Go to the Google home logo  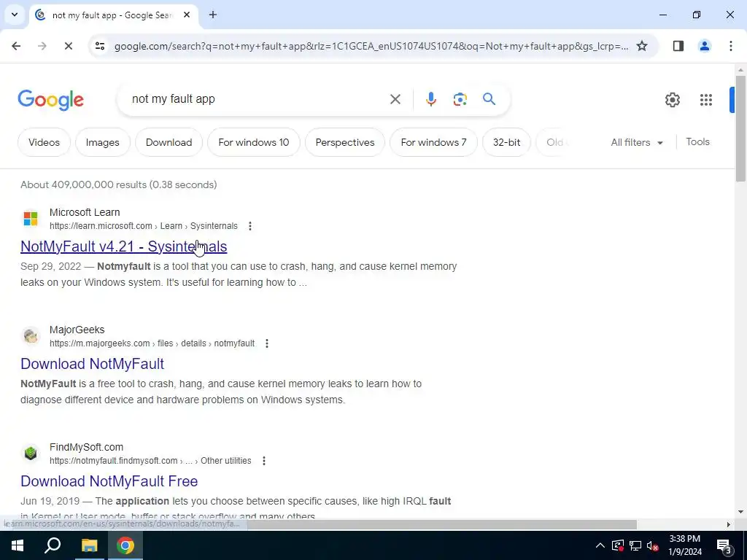click(50, 100)
